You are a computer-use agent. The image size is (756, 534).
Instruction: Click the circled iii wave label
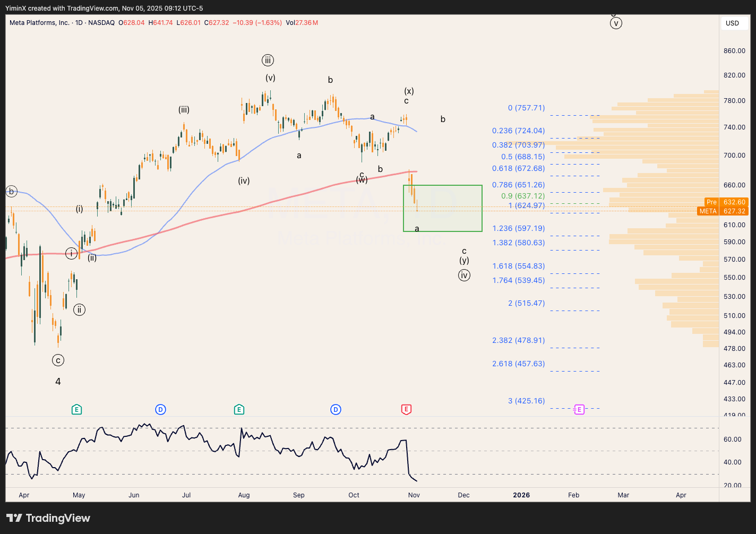coord(268,61)
